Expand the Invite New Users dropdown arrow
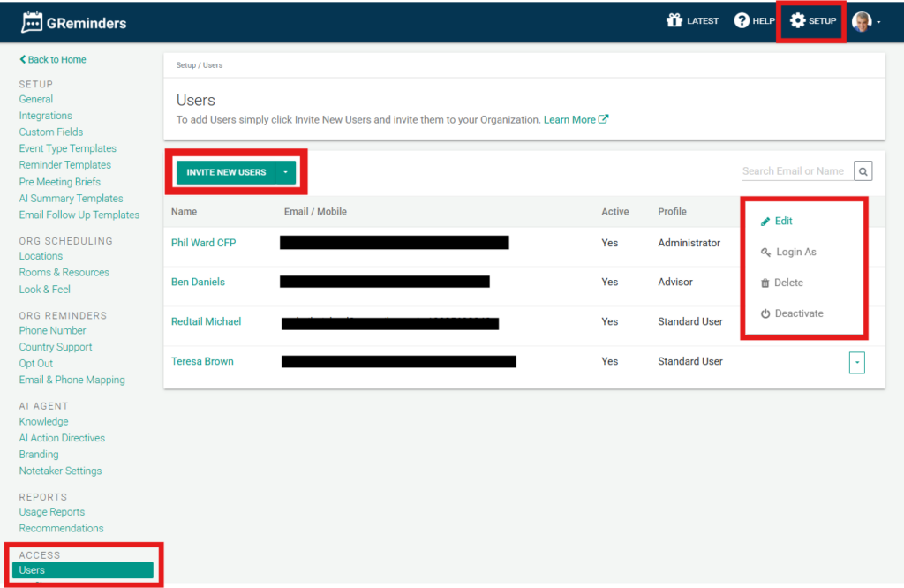The image size is (904, 588). coord(286,172)
